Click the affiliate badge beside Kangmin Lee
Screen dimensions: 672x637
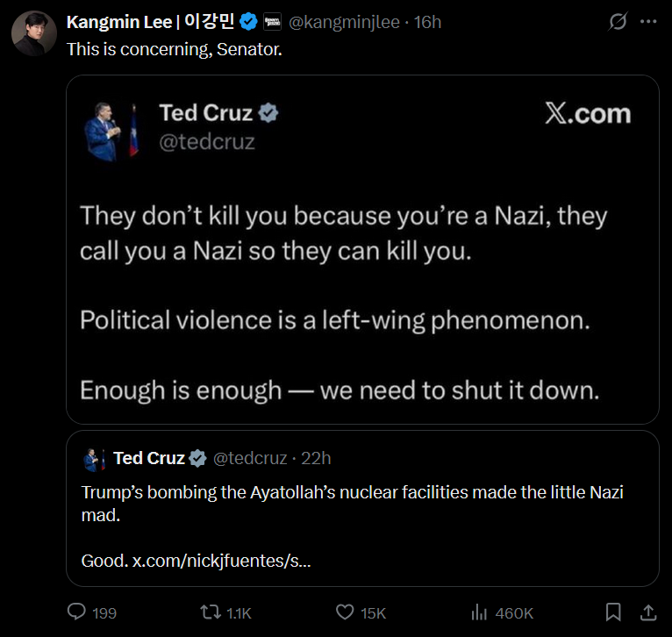pyautogui.click(x=272, y=21)
